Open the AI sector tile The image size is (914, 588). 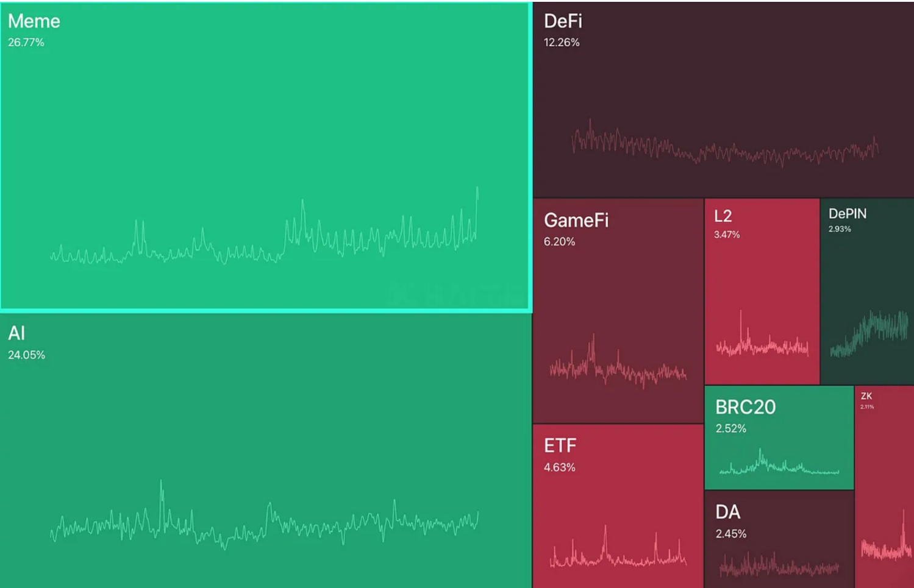pos(266,451)
